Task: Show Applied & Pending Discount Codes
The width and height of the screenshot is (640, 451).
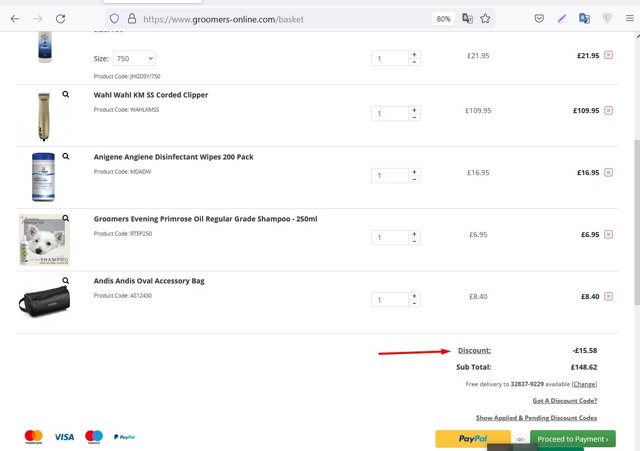Action: click(x=536, y=418)
